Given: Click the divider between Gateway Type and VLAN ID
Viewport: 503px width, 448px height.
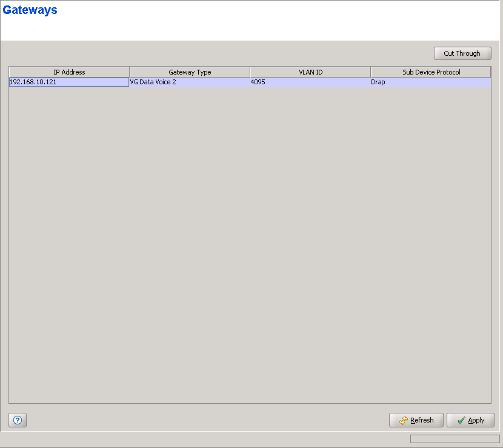Looking at the screenshot, I should point(250,72).
